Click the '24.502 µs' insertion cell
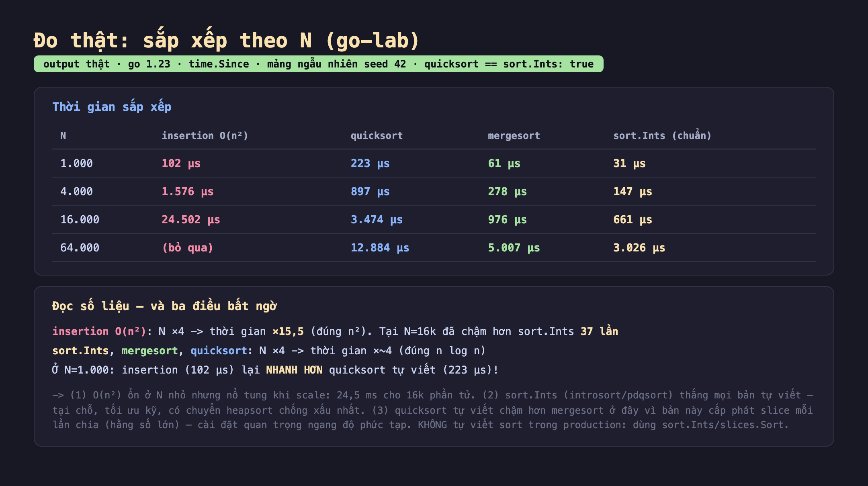868x486 pixels. 191,220
